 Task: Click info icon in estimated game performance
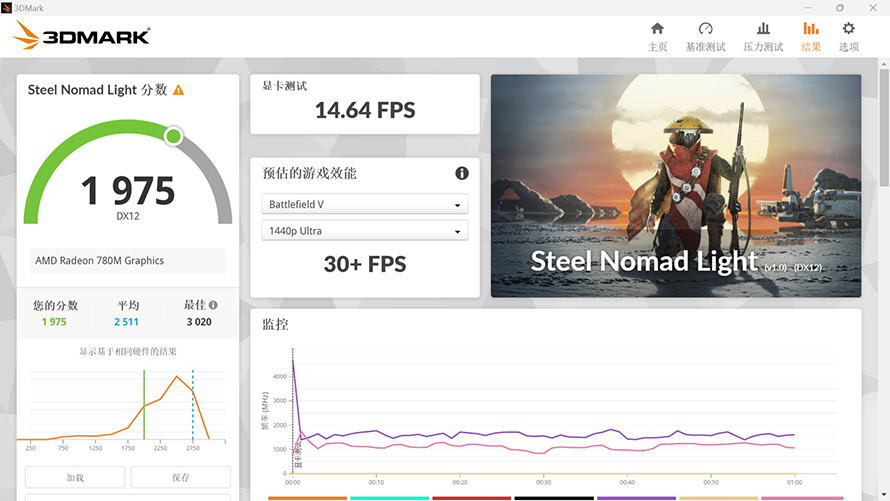[462, 173]
